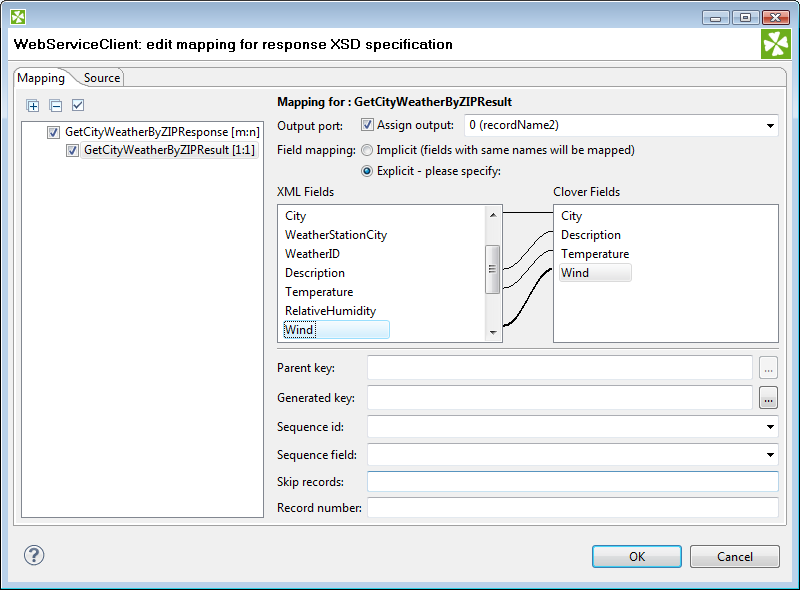Image resolution: width=800 pixels, height=590 pixels.
Task: Select GetCityWeatherByZIPResponse [m:n] tree node
Action: (x=162, y=132)
